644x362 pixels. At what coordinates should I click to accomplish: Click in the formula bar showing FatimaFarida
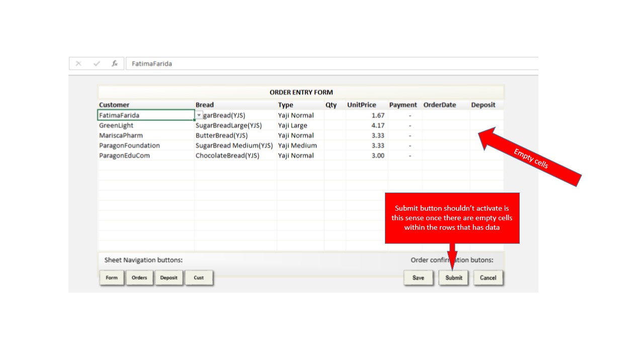tap(332, 63)
